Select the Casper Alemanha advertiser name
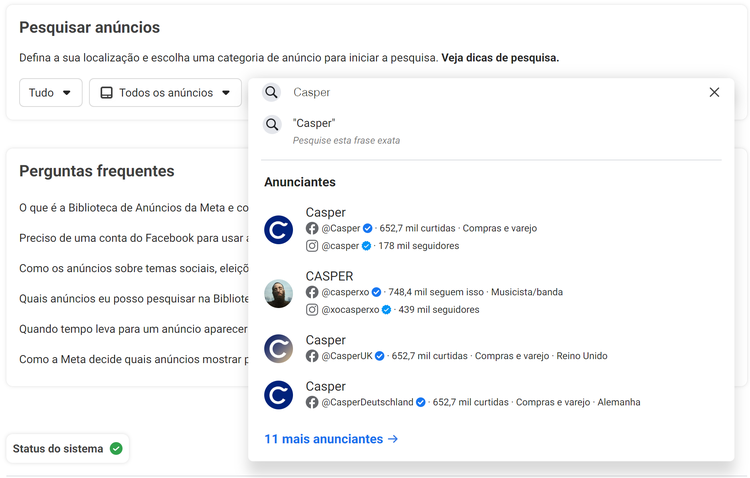The image size is (750, 478). tap(325, 387)
